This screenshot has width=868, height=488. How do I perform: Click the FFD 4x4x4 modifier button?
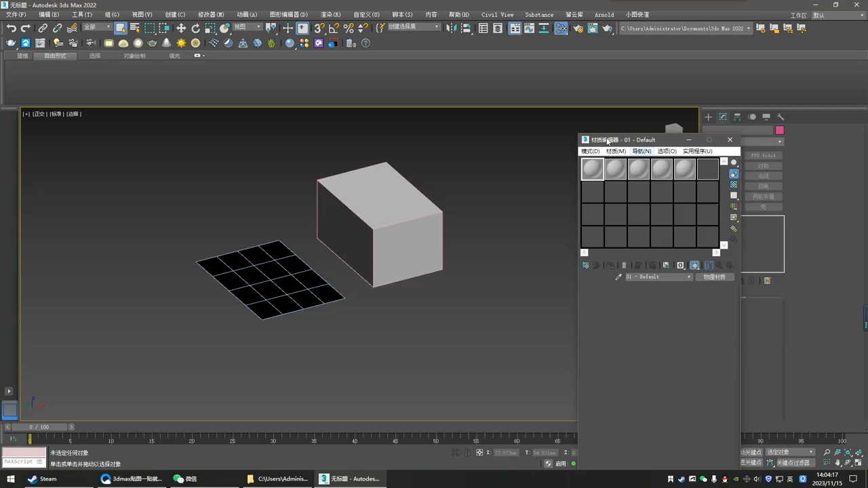pyautogui.click(x=764, y=155)
